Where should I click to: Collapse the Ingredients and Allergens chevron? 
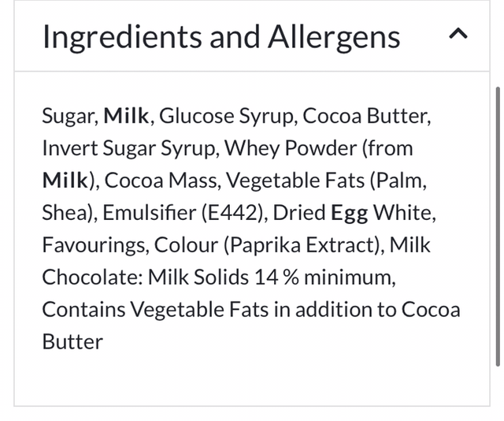coord(460,35)
